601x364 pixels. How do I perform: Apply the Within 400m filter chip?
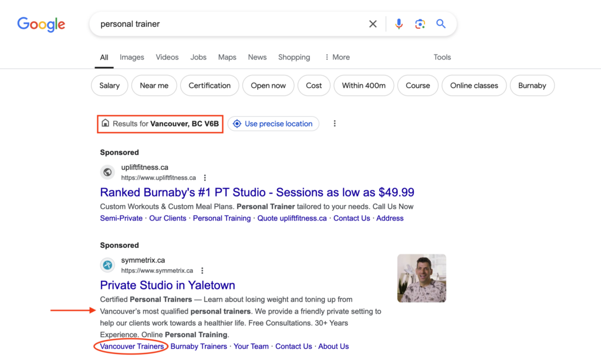point(364,86)
